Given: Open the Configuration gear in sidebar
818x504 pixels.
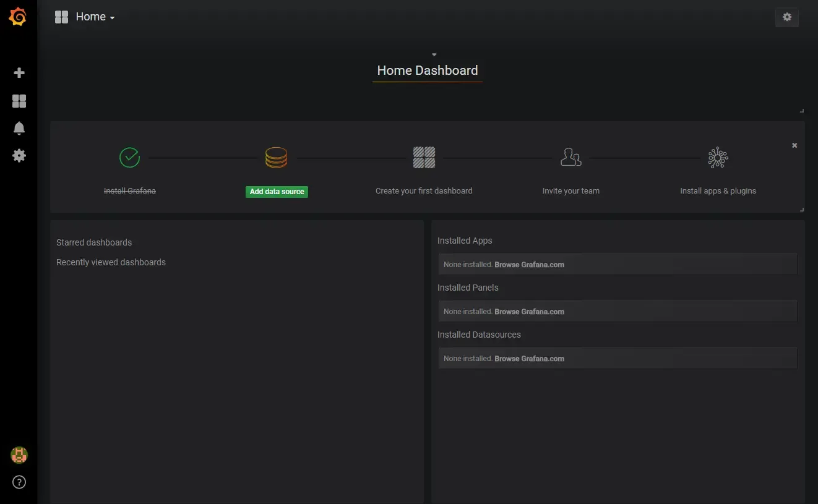Looking at the screenshot, I should pyautogui.click(x=19, y=155).
